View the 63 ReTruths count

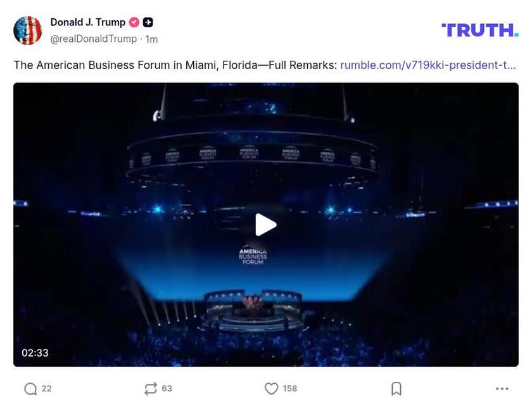(167, 389)
